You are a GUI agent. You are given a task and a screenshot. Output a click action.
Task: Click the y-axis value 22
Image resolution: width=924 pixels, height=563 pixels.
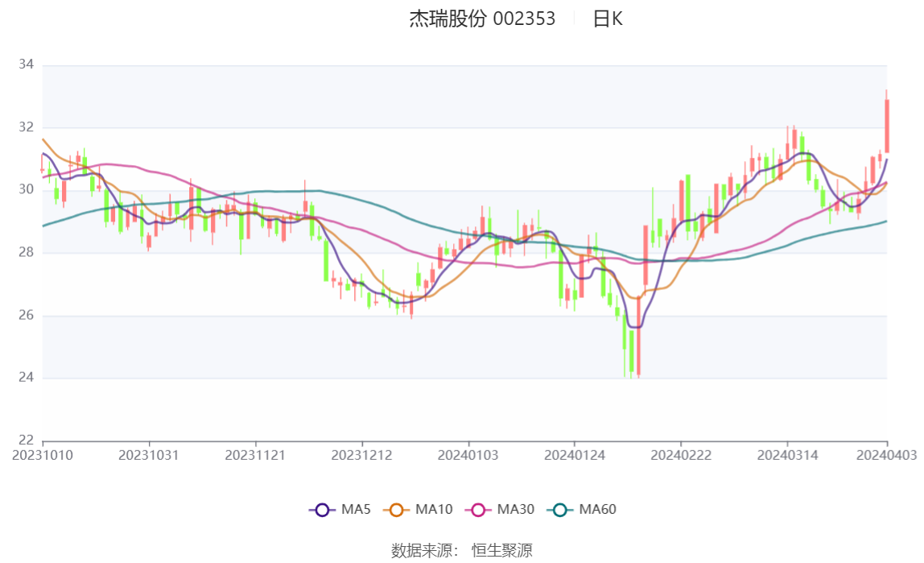[26, 440]
